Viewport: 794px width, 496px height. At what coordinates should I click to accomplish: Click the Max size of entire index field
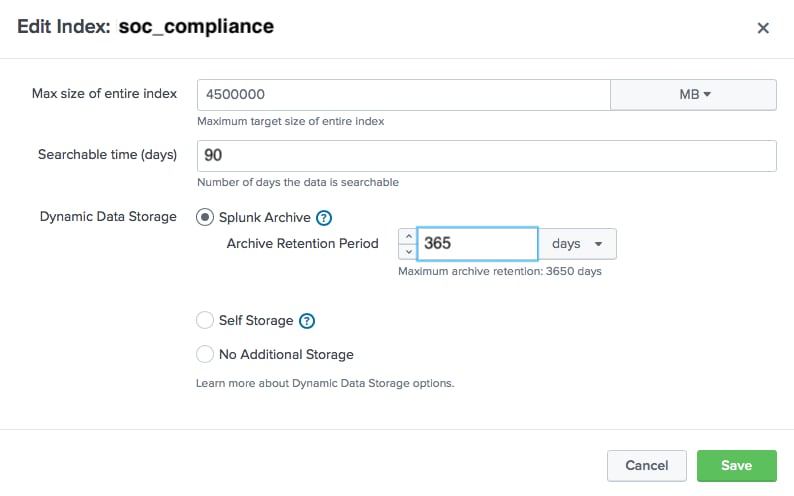404,95
